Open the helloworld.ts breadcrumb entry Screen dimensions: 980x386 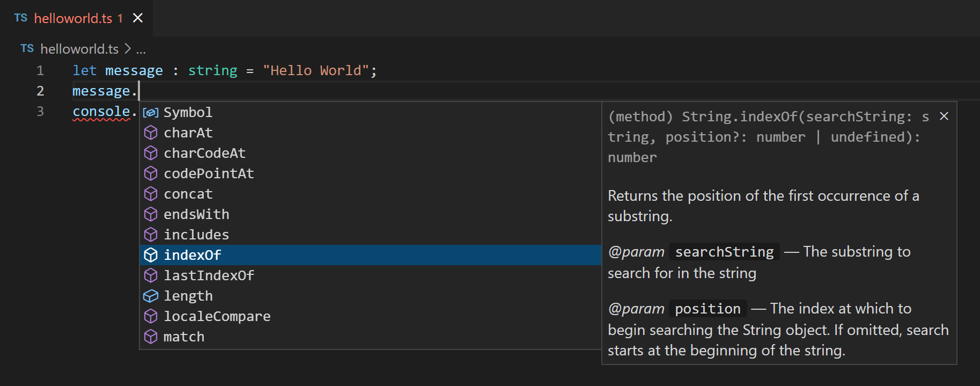click(79, 48)
